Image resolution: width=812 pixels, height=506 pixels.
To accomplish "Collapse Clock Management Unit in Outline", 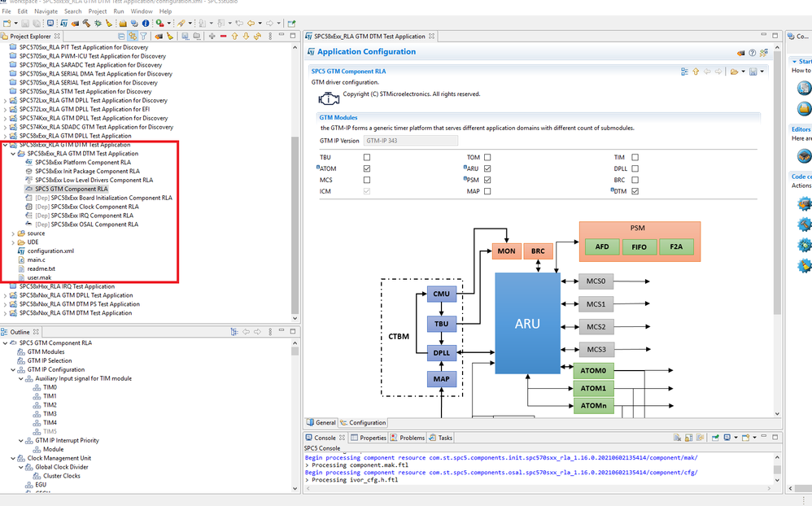I will 14,458.
